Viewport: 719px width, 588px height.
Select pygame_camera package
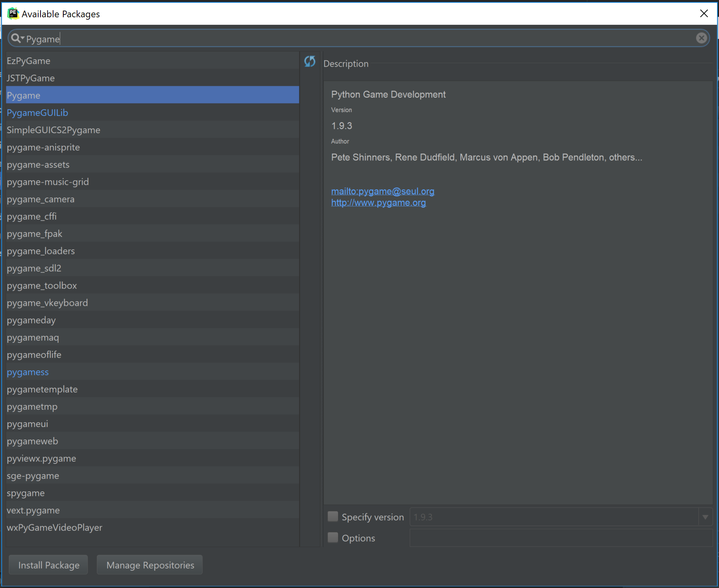[153, 199]
